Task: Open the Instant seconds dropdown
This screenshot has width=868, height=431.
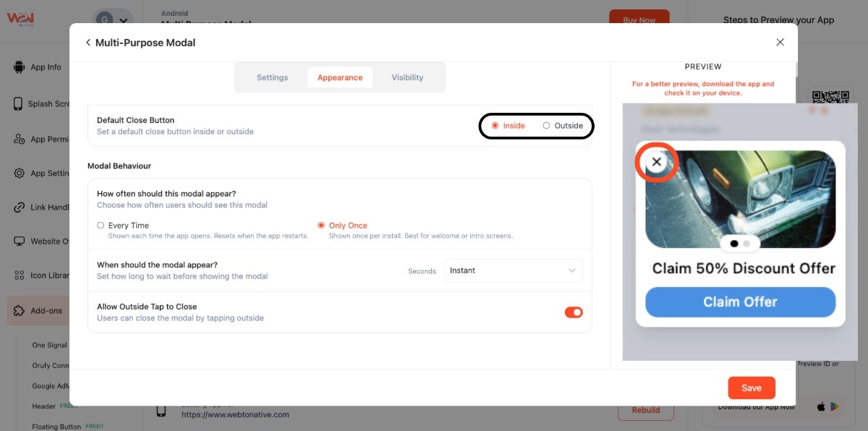Action: pos(513,270)
